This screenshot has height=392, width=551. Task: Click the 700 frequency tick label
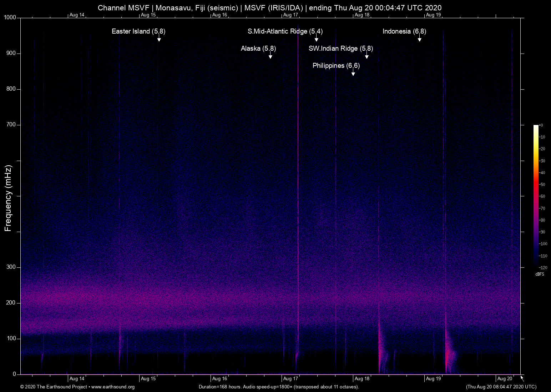pyautogui.click(x=11, y=125)
